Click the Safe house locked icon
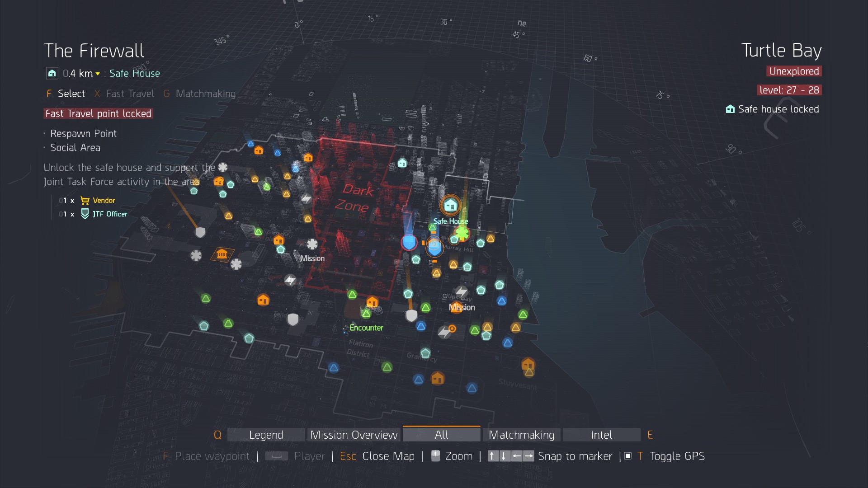 pyautogui.click(x=730, y=109)
